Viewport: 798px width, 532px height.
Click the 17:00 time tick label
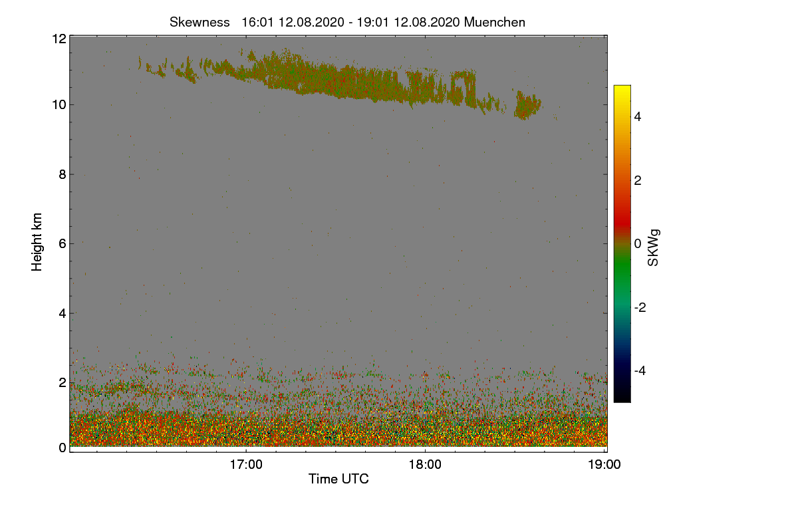246,465
